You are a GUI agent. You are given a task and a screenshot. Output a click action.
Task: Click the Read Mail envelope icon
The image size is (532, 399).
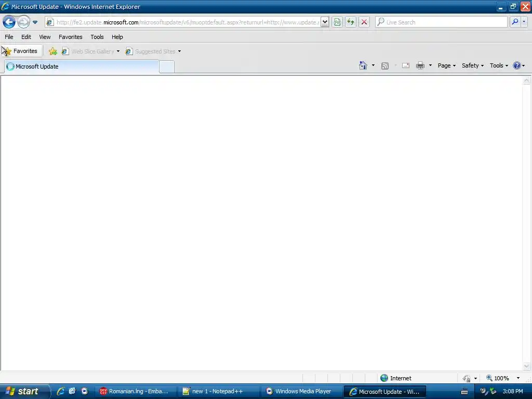(x=406, y=65)
